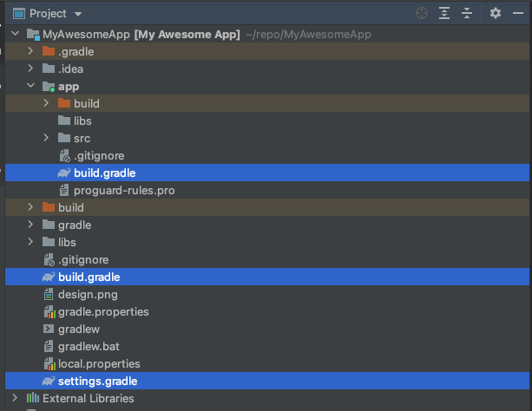Open the Project view dropdown
This screenshot has width=532, height=411.
pyautogui.click(x=78, y=14)
